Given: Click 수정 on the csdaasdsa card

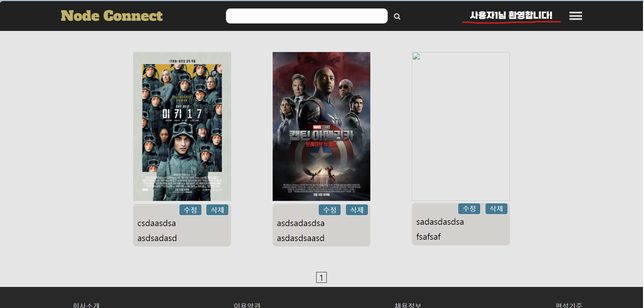Looking at the screenshot, I should [190, 210].
